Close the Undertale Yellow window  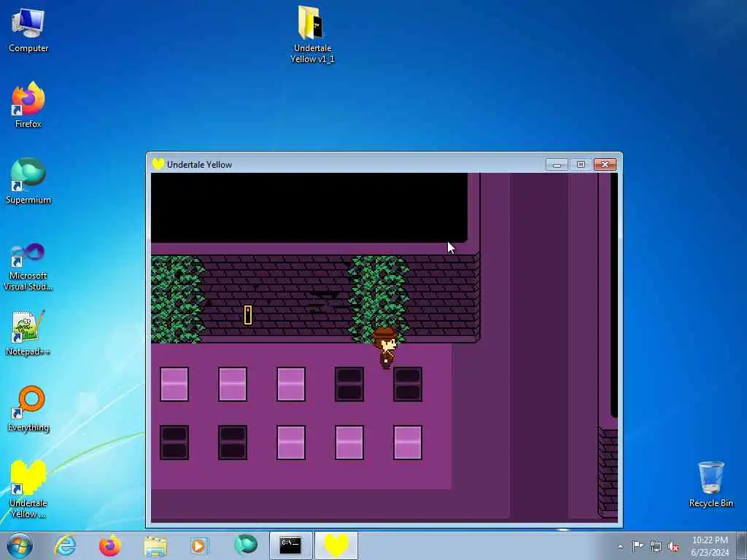[605, 164]
